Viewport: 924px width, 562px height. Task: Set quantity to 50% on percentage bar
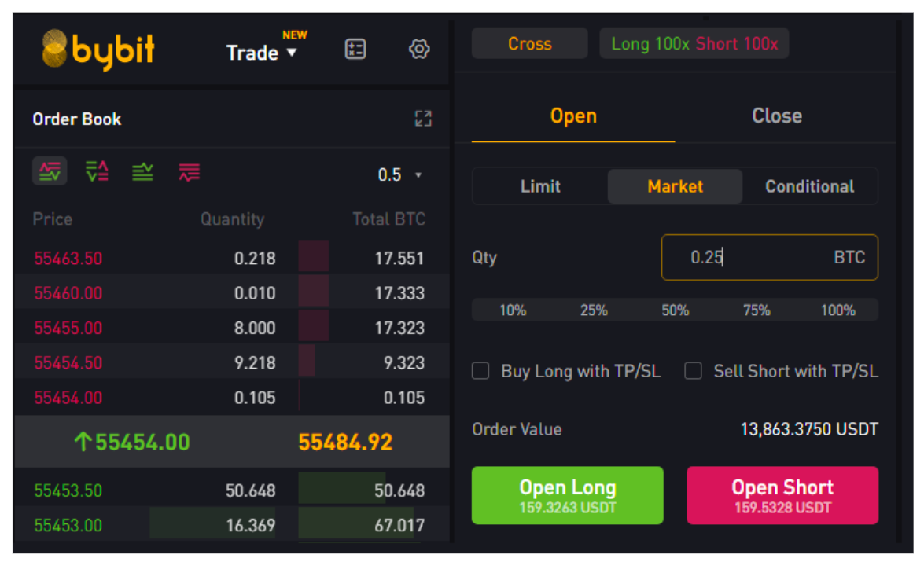pos(675,310)
